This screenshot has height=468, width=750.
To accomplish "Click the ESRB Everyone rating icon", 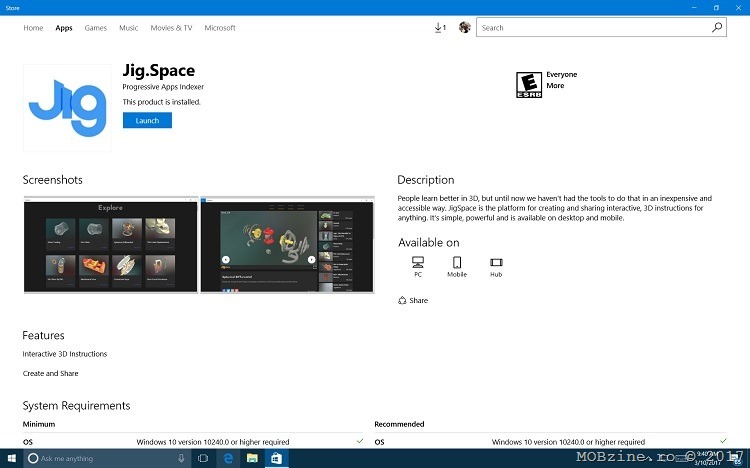I will (529, 85).
